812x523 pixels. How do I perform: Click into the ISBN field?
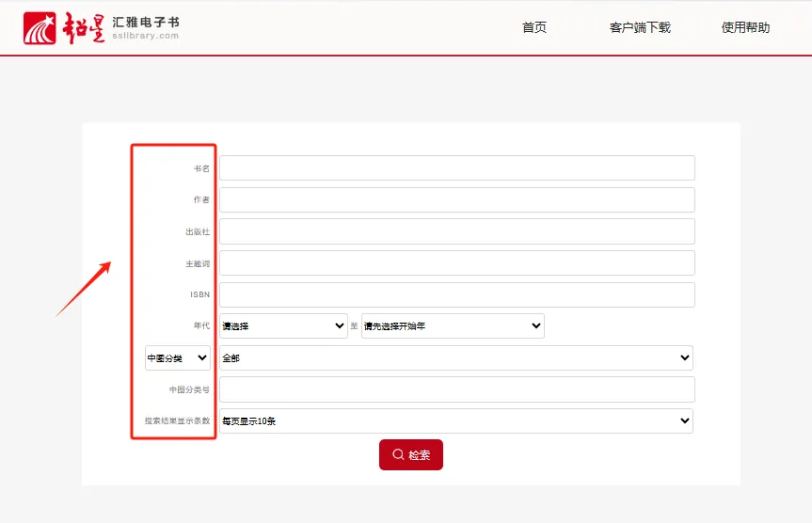point(456,294)
